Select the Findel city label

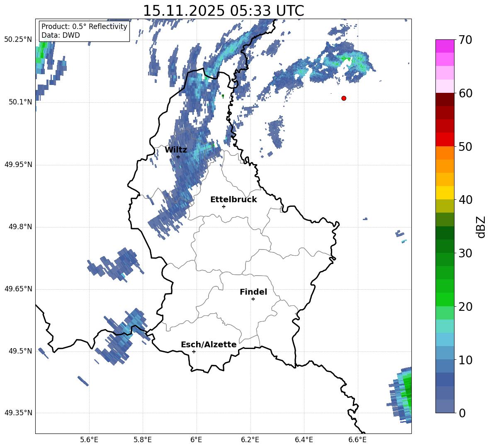click(253, 292)
